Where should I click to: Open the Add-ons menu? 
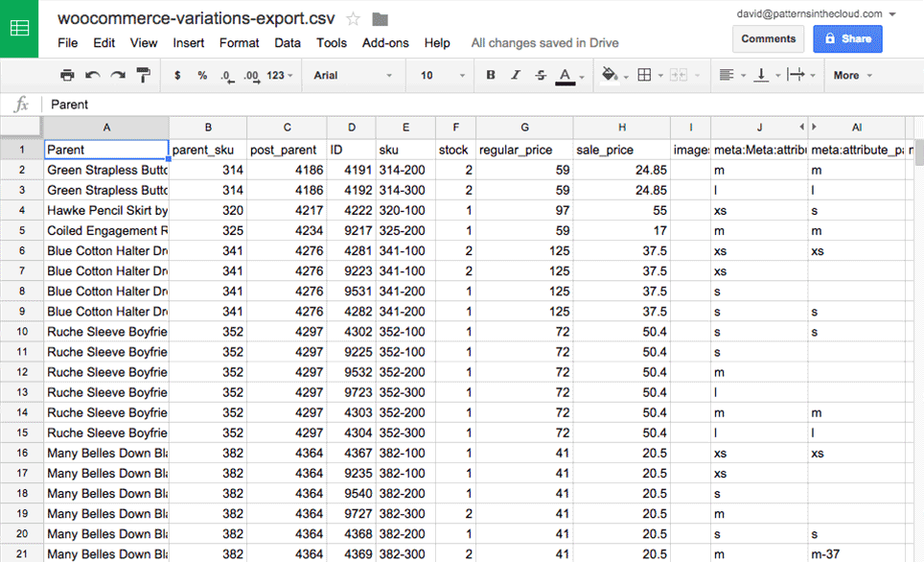pyautogui.click(x=385, y=43)
